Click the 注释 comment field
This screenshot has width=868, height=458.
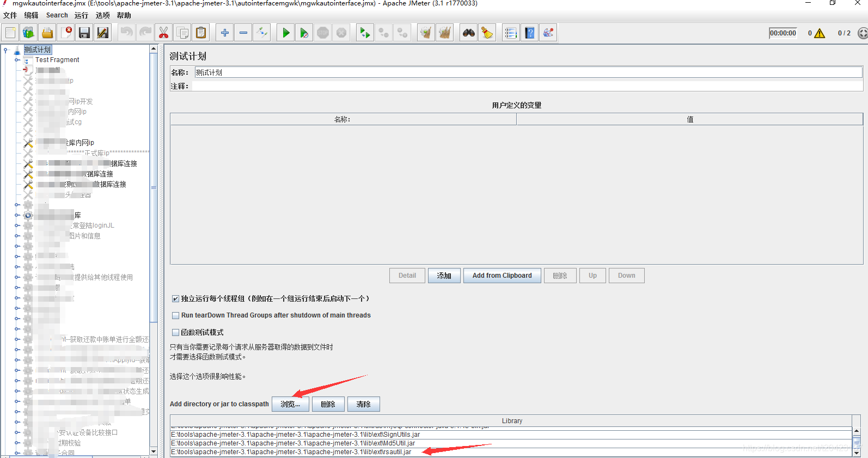(527, 86)
